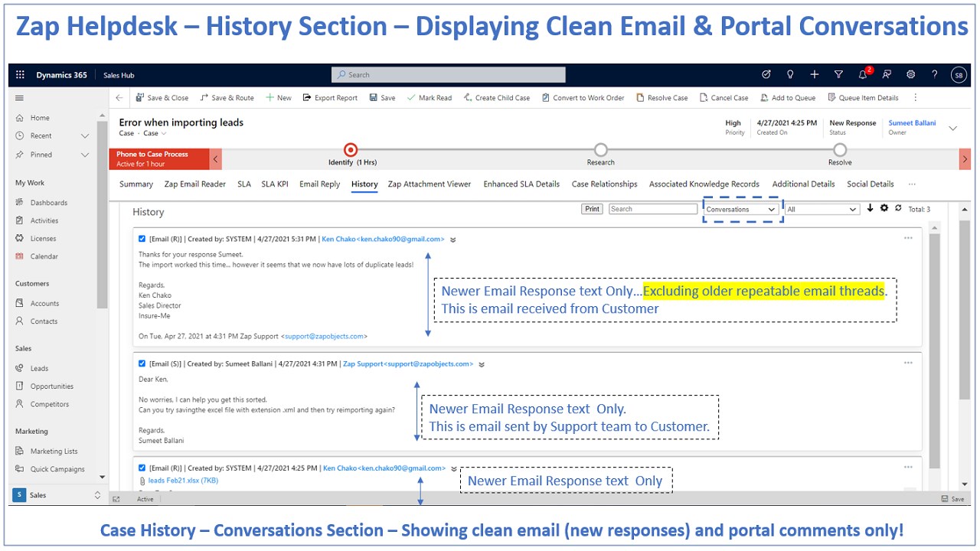Go back using the back arrow
980x551 pixels.
point(119,98)
